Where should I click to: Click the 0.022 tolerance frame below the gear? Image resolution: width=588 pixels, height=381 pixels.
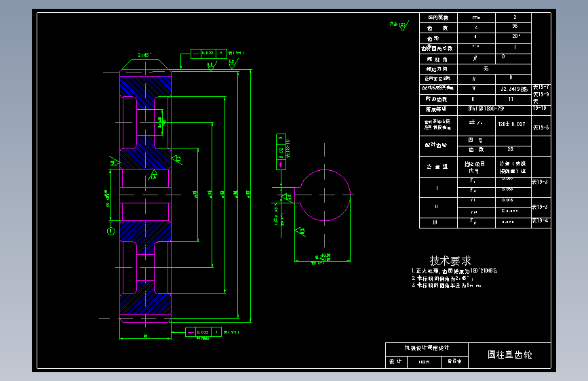point(203,332)
